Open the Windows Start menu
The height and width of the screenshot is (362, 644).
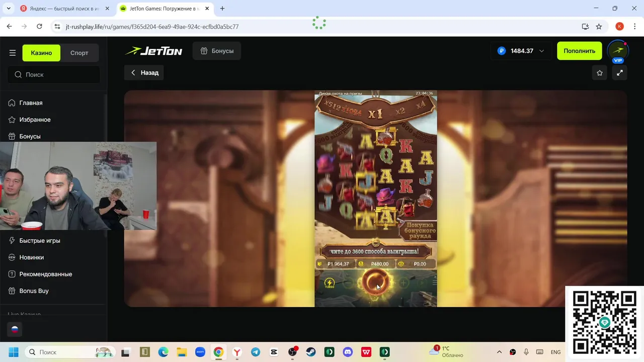coord(13,352)
